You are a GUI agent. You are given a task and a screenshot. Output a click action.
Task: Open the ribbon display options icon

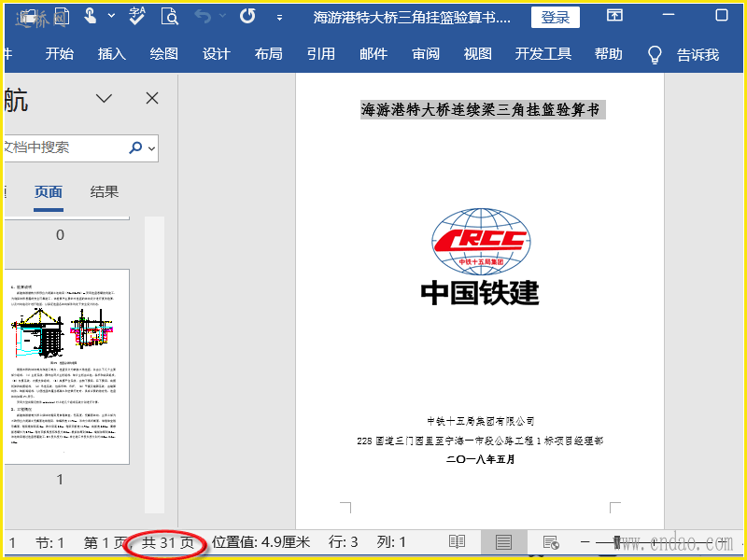click(x=614, y=15)
